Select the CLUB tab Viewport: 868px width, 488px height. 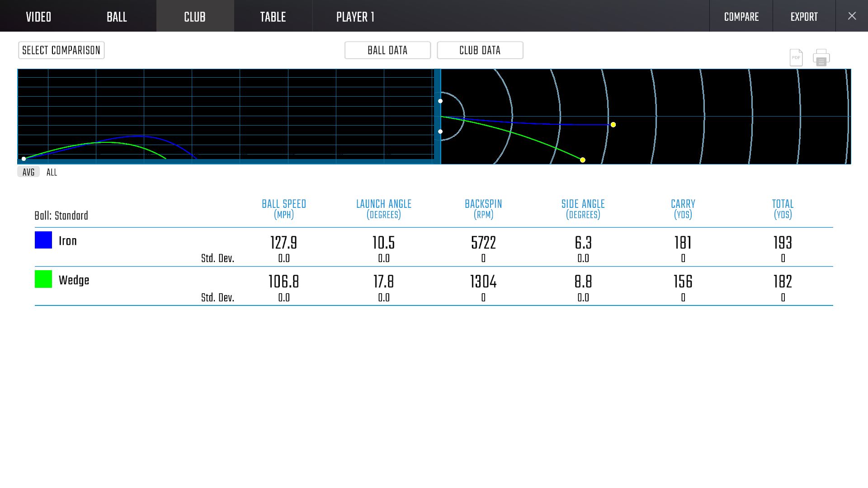(x=195, y=17)
